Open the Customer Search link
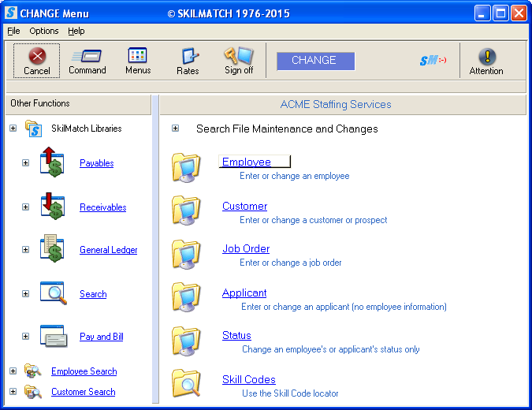Image resolution: width=532 pixels, height=410 pixels. tap(83, 392)
